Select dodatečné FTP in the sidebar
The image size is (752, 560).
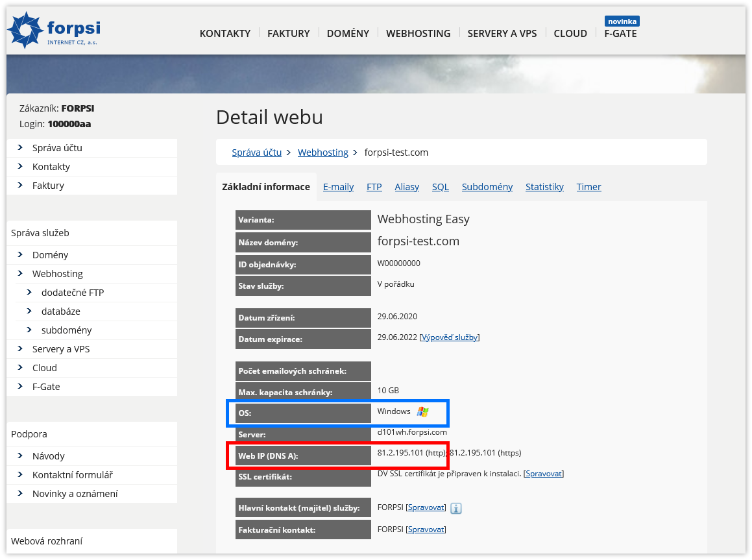tap(72, 293)
